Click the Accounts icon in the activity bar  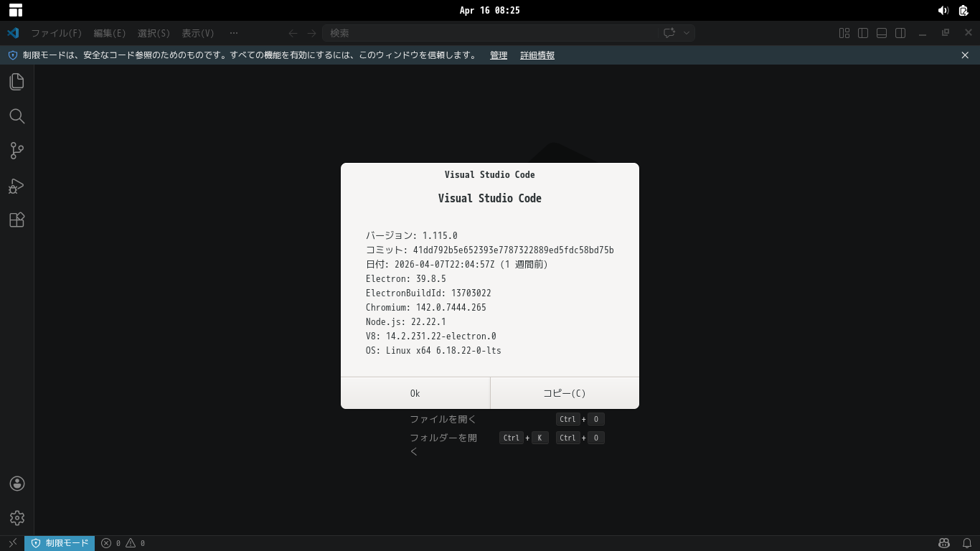click(x=17, y=484)
